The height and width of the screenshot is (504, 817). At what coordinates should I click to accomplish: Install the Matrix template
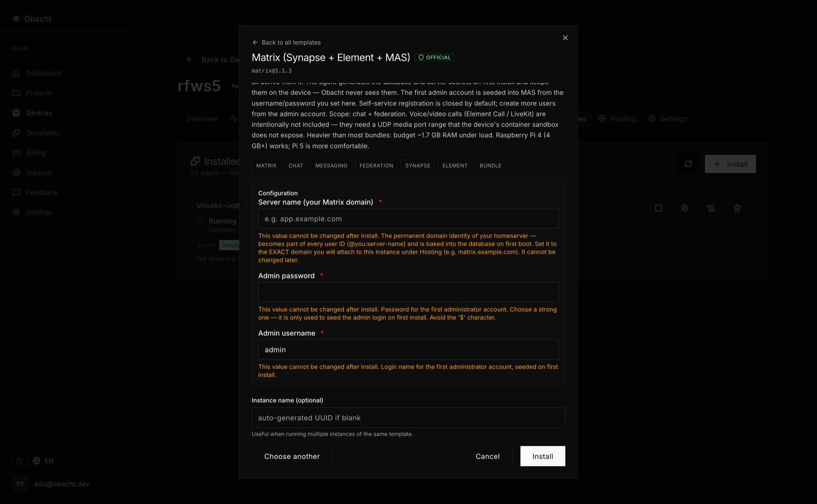542,456
